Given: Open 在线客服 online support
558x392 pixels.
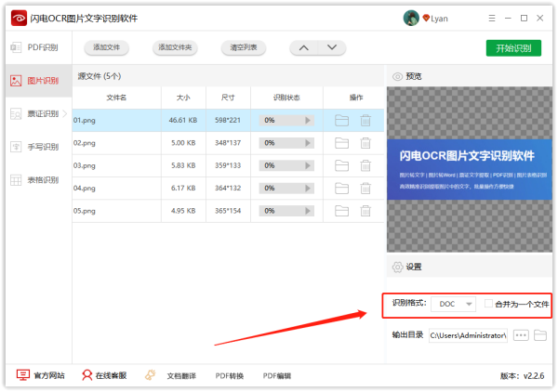Looking at the screenshot, I should pos(103,375).
